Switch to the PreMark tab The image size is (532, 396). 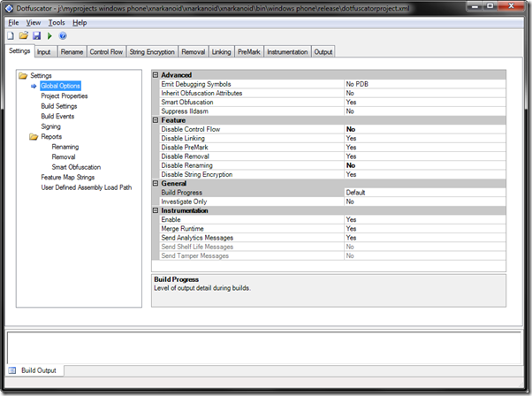point(249,52)
